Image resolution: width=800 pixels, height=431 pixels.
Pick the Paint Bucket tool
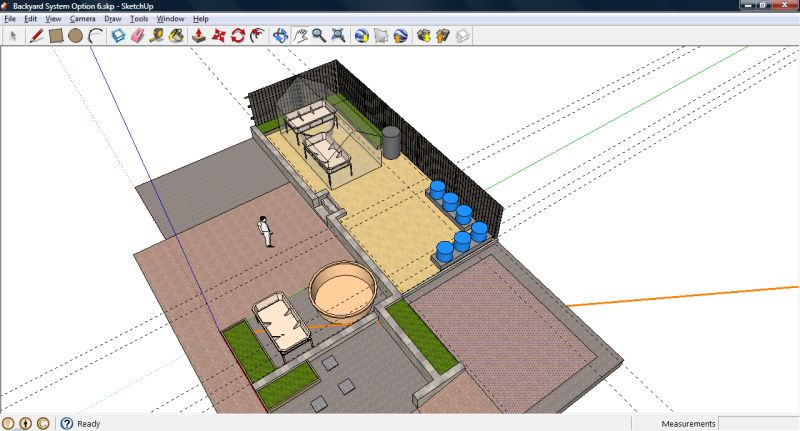pos(176,36)
